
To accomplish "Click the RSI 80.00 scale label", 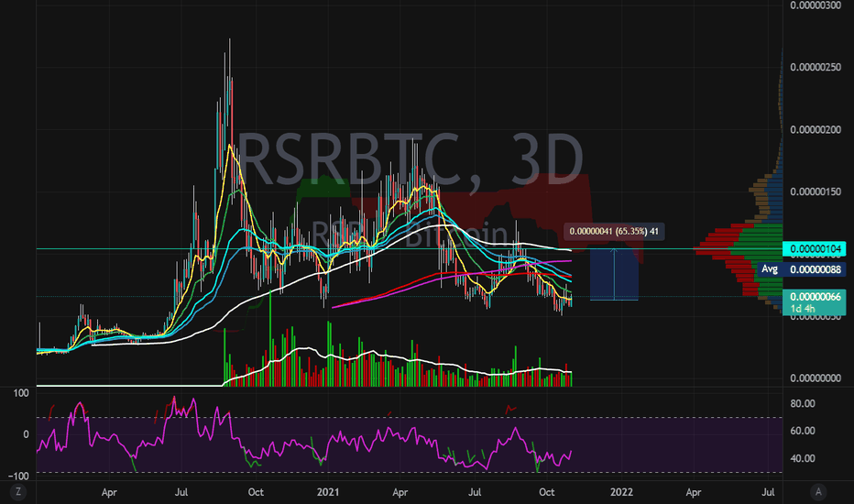I will 803,404.
